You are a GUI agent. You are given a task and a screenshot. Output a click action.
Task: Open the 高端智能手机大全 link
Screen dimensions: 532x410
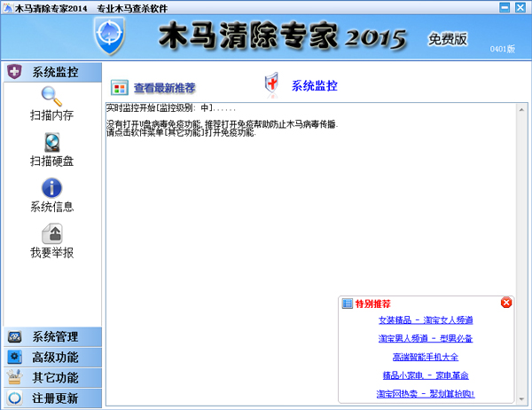point(426,357)
